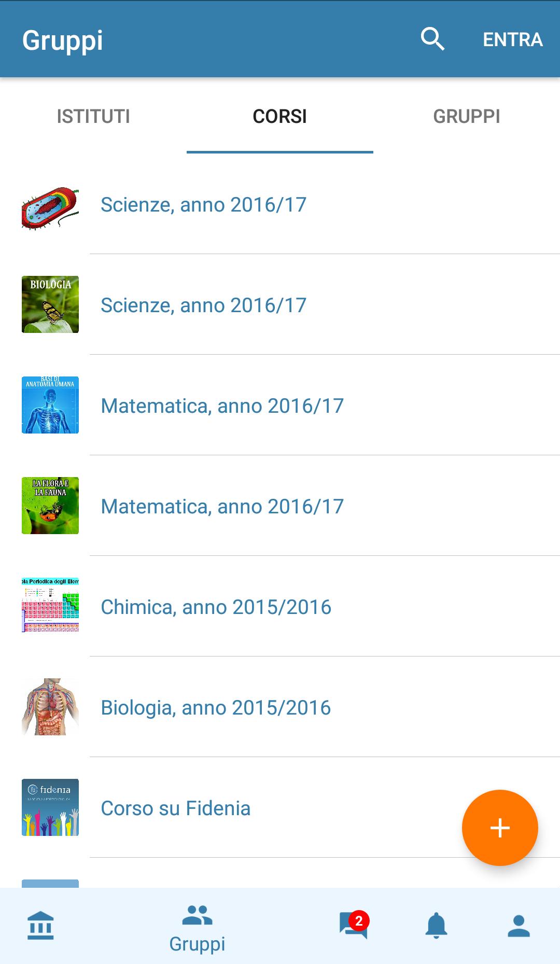560x964 pixels.
Task: Tap the Fidenia logo thumbnail
Action: point(50,807)
